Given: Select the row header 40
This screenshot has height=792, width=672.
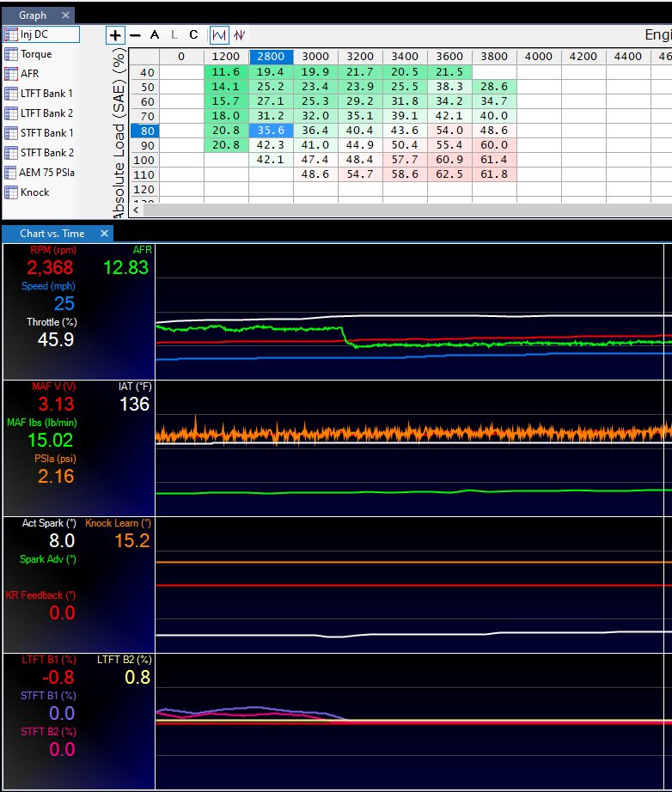Looking at the screenshot, I should (144, 72).
